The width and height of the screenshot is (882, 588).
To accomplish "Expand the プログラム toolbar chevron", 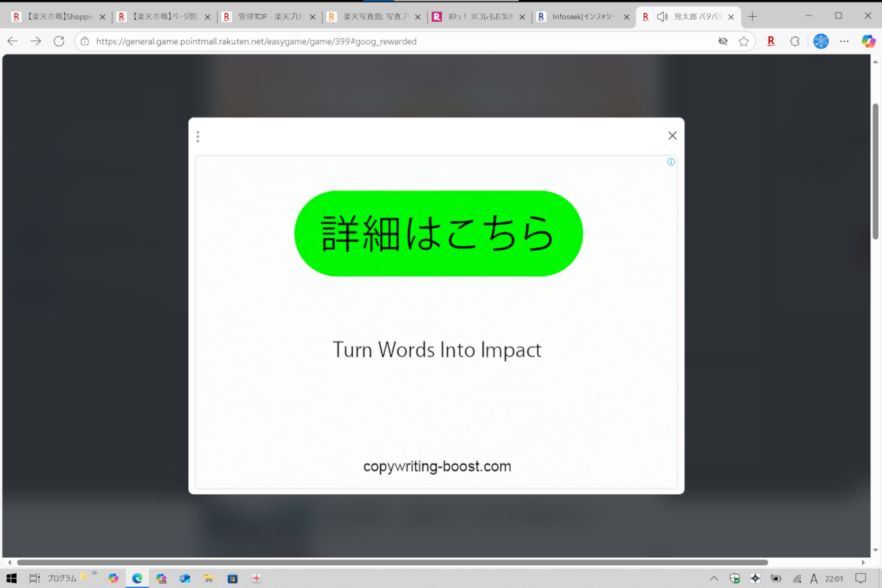I will [94, 573].
